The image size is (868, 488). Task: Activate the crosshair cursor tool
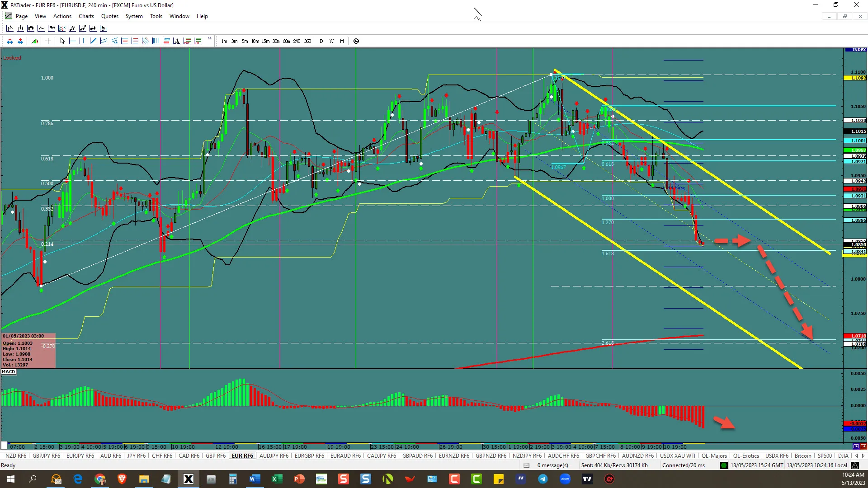pyautogui.click(x=48, y=41)
